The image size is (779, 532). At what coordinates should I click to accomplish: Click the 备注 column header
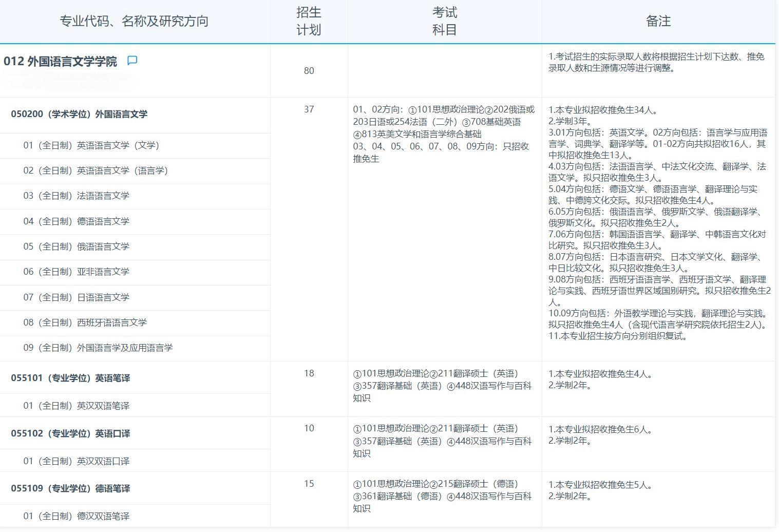(659, 21)
